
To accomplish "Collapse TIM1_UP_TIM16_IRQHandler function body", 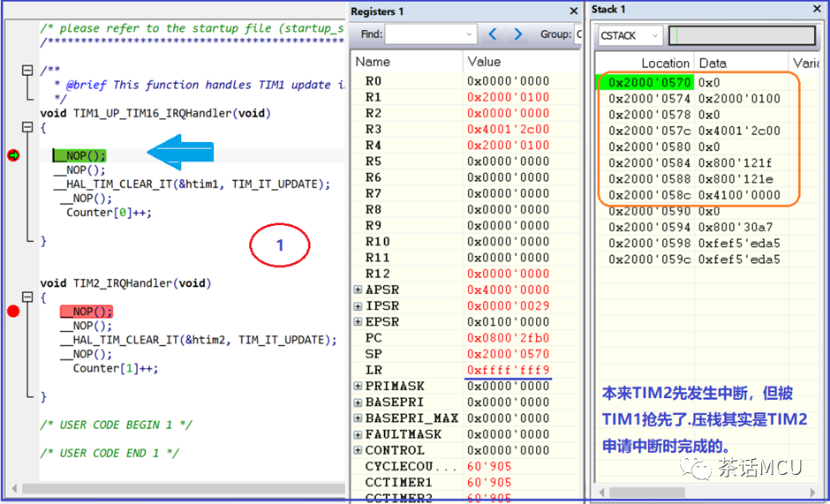I will click(x=27, y=127).
